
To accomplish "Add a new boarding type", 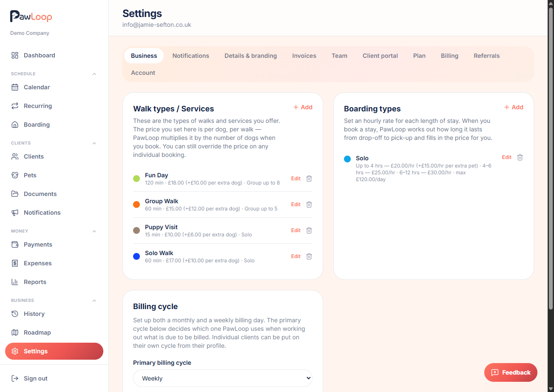I will coord(514,107).
